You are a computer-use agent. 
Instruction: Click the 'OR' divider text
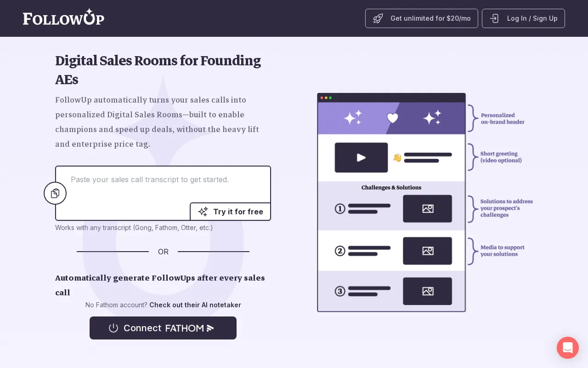point(163,252)
